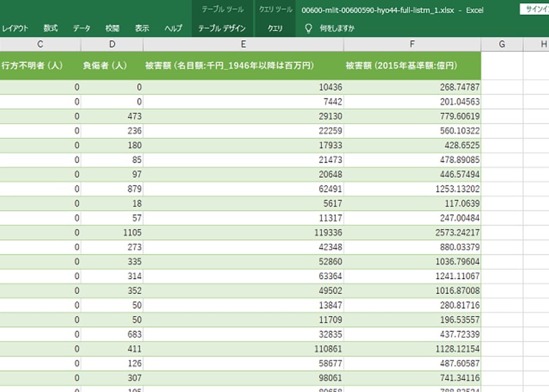Image resolution: width=549 pixels, height=392 pixels.
Task: Select cell with value 478.89085
Action: pyautogui.click(x=412, y=160)
